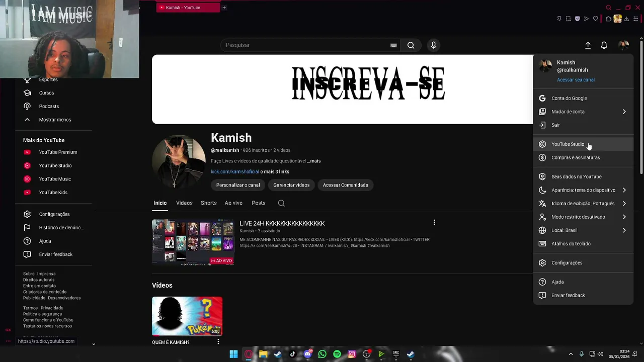
Task: Open the browser downloads icon
Action: tap(626, 19)
